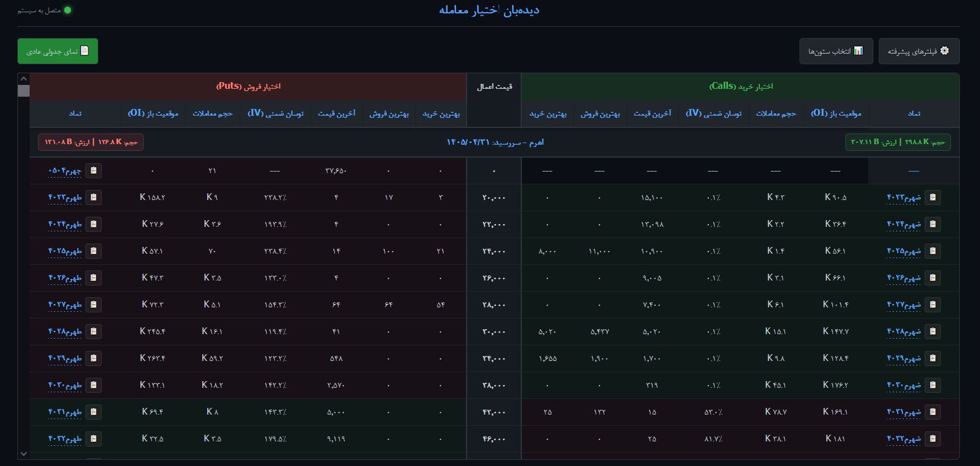The image size is (980, 466).
Task: Open the انتخاب ستون‌ها column selection button
Action: [836, 51]
